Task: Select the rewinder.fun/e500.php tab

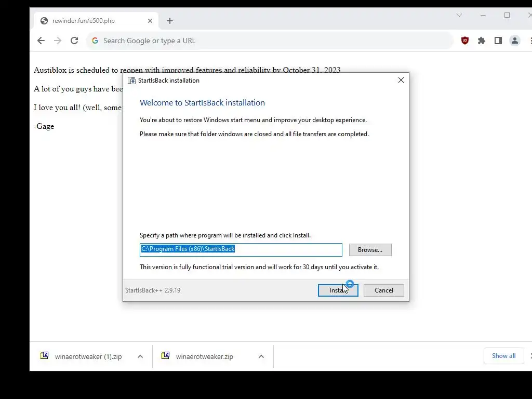Action: point(96,21)
